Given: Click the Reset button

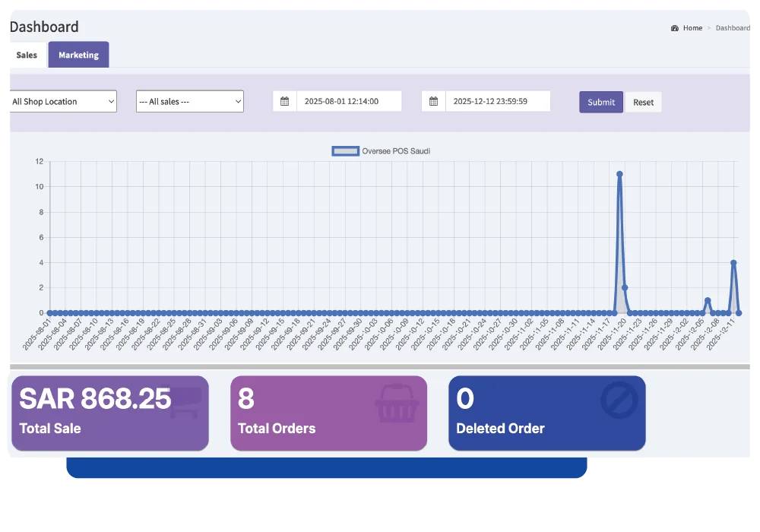Looking at the screenshot, I should tap(643, 101).
